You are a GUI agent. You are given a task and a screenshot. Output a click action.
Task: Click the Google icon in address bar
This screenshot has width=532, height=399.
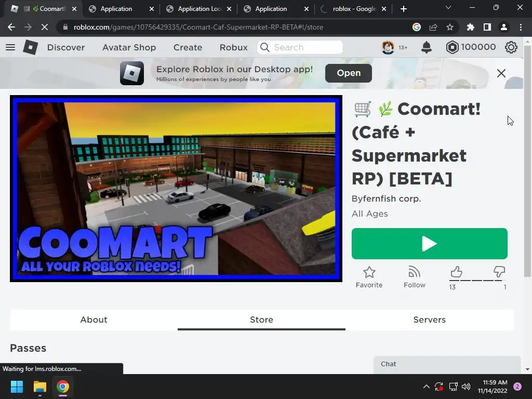pyautogui.click(x=417, y=27)
